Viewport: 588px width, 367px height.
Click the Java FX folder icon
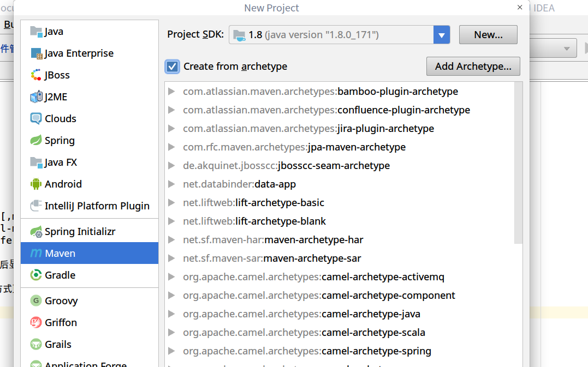(36, 162)
